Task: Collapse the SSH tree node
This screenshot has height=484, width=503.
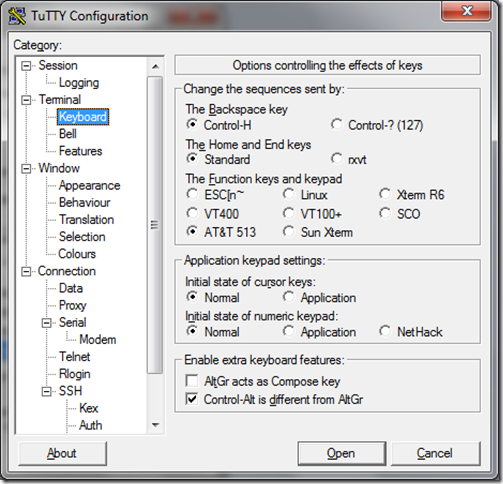Action: 47,391
